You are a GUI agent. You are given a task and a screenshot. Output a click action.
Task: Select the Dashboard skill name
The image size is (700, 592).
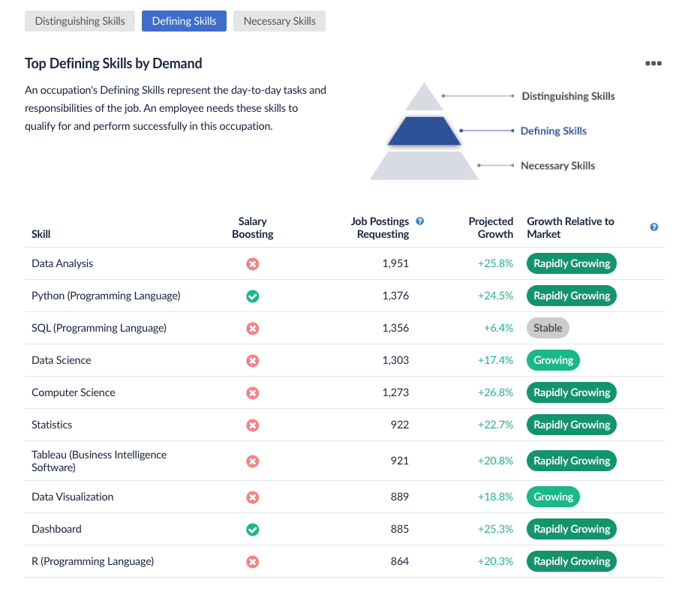(x=56, y=529)
